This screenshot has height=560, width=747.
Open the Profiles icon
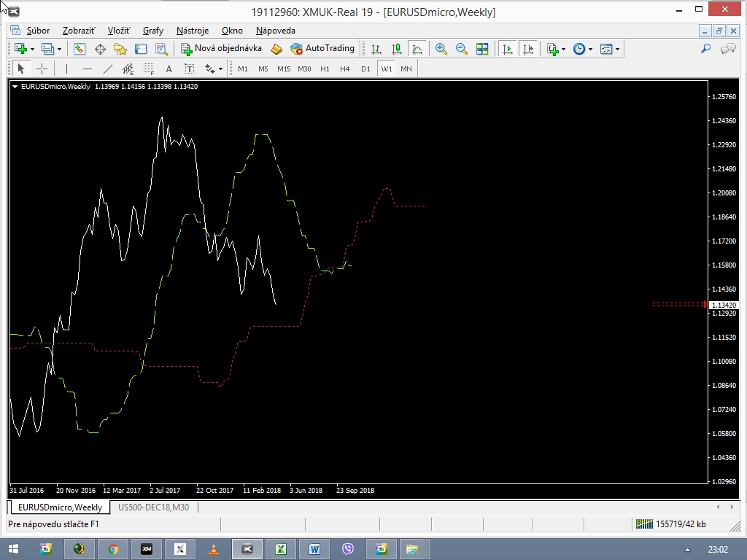47,49
